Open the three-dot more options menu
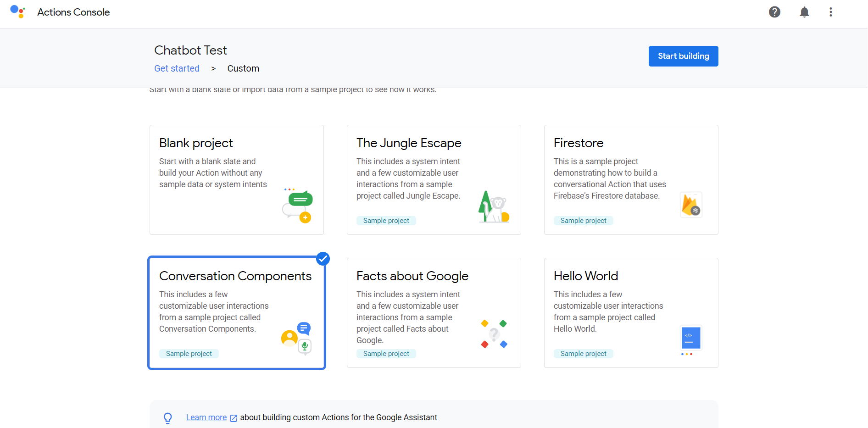 [x=831, y=12]
